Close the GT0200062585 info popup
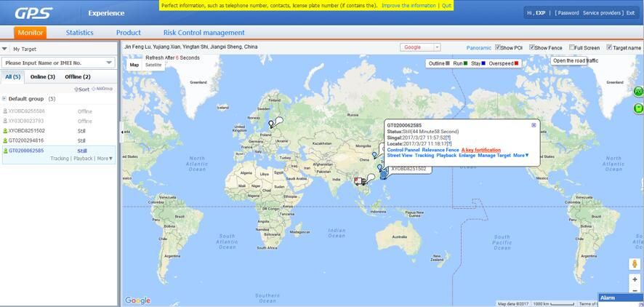Screen dimensions: 644x307 coord(534,125)
